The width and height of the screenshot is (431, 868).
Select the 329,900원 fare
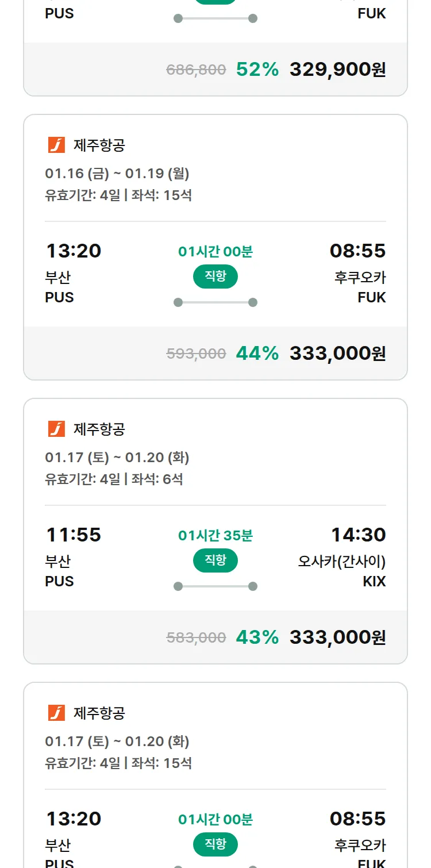tap(337, 70)
